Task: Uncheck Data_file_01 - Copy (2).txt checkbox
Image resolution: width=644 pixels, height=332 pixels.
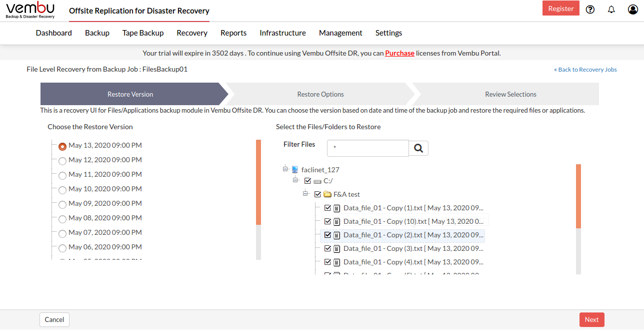Action: (327, 235)
